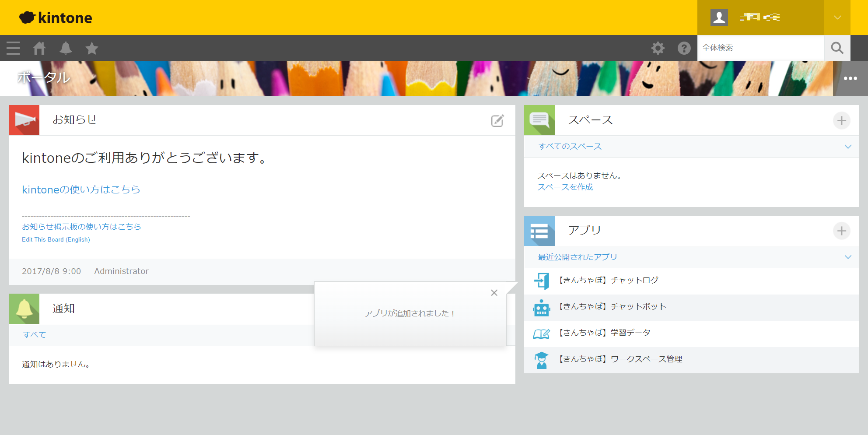This screenshot has height=435, width=868.
Task: Select the すべて notifications filter
Action: pos(35,335)
